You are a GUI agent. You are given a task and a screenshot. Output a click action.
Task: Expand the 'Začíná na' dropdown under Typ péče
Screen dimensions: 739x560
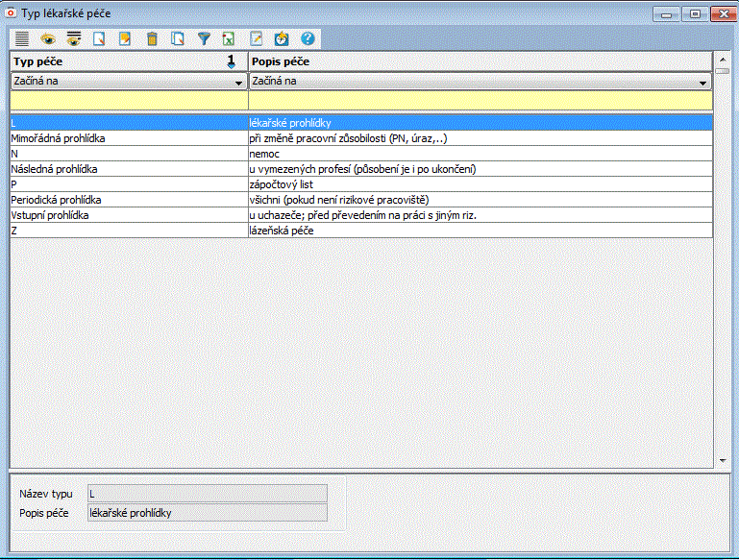pyautogui.click(x=240, y=82)
